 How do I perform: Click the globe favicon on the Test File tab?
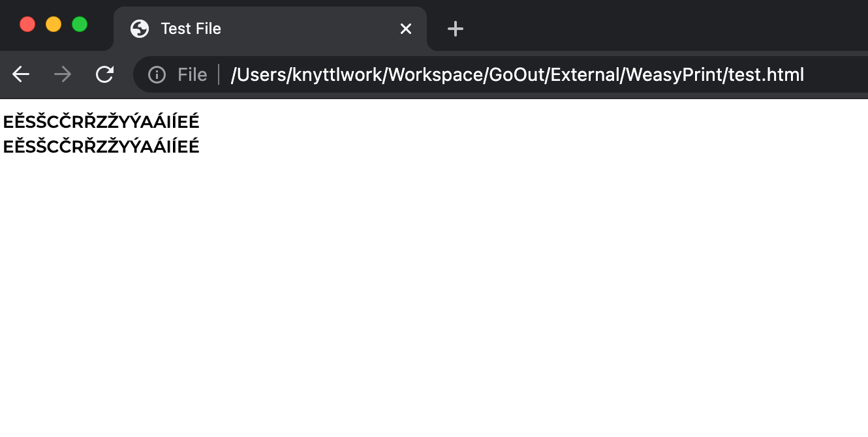click(x=140, y=29)
